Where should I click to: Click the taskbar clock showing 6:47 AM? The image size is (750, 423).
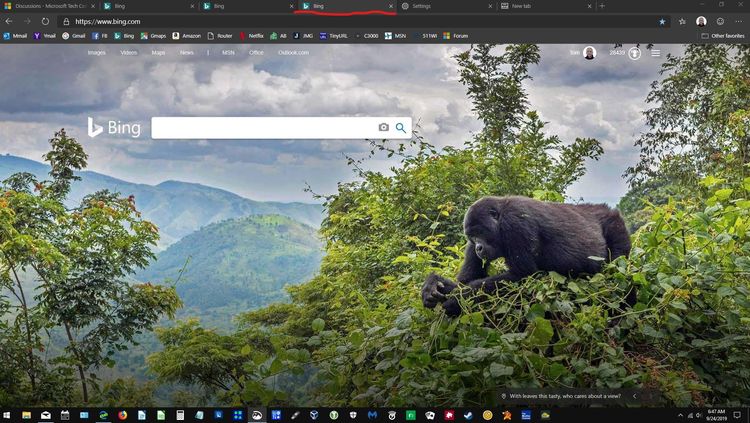(716, 415)
